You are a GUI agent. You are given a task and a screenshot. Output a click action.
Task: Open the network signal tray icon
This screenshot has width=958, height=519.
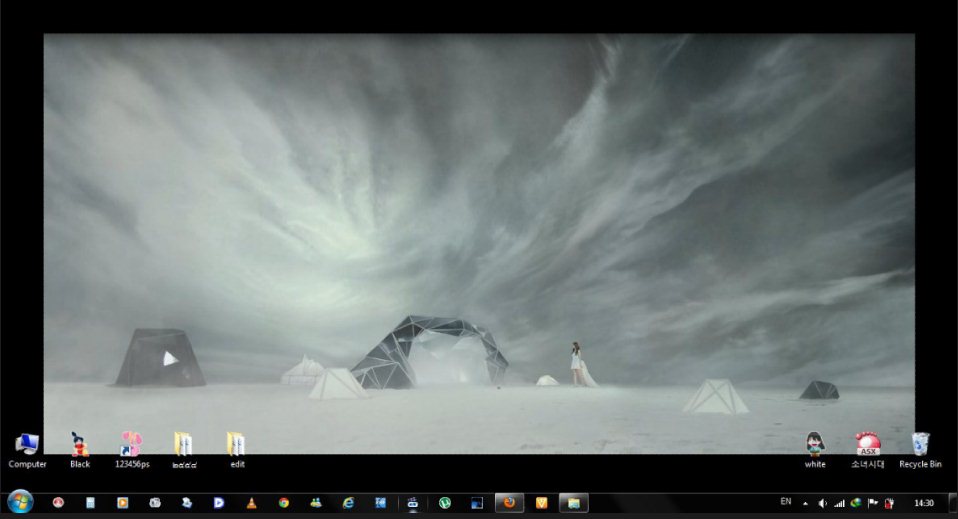tap(839, 503)
